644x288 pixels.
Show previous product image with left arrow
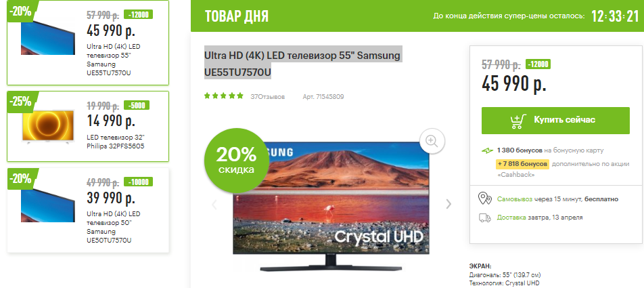click(x=214, y=205)
